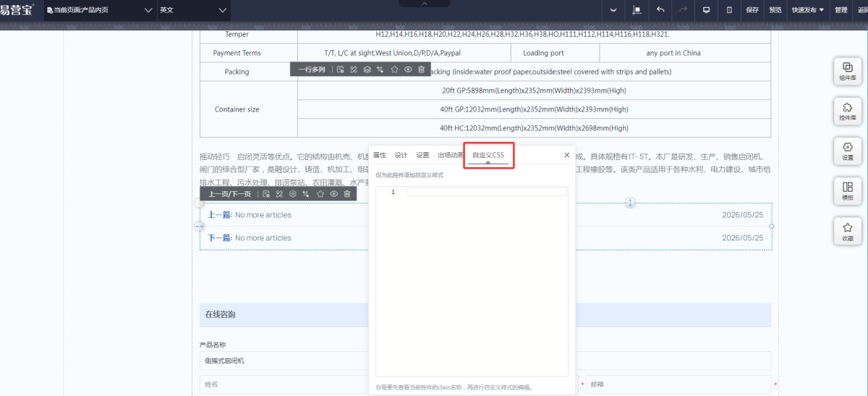
Task: Click the properties icon in 一行多列 toolbar
Action: point(340,69)
